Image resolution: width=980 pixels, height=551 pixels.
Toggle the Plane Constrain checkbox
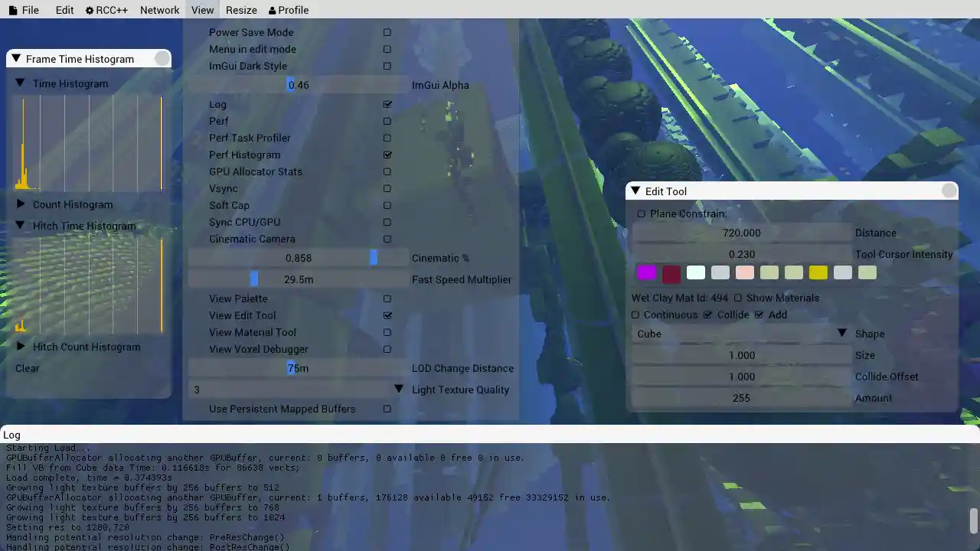click(x=642, y=214)
